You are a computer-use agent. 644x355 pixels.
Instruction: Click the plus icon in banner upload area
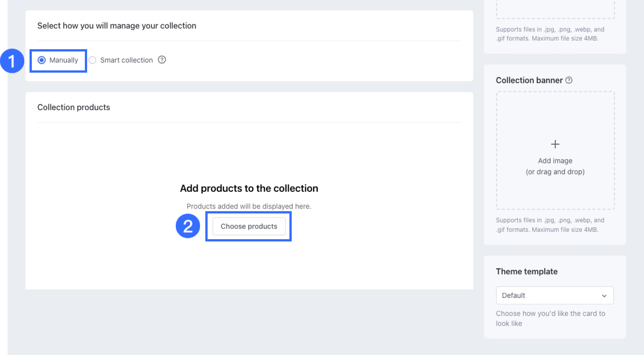(555, 144)
